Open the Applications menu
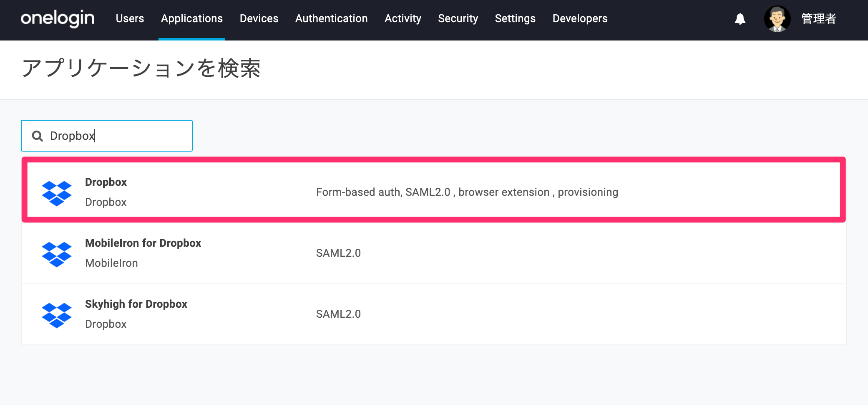Image resolution: width=868 pixels, height=405 pixels. click(192, 18)
